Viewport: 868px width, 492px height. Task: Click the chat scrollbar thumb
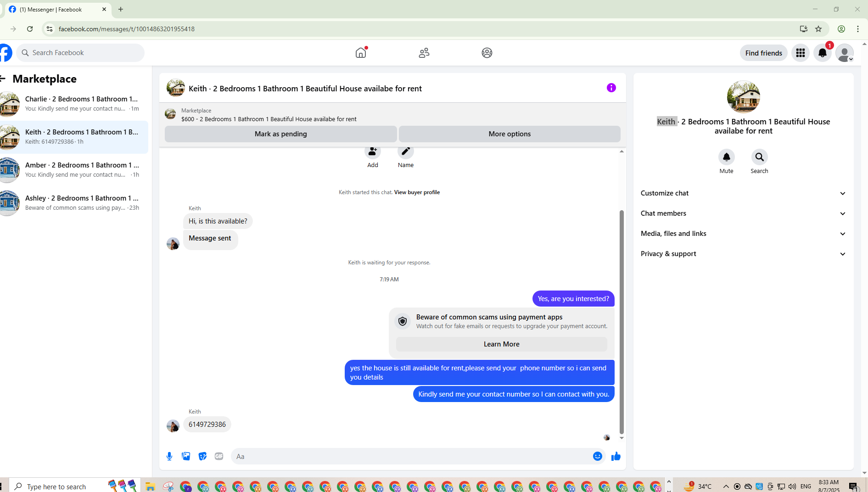pos(622,322)
